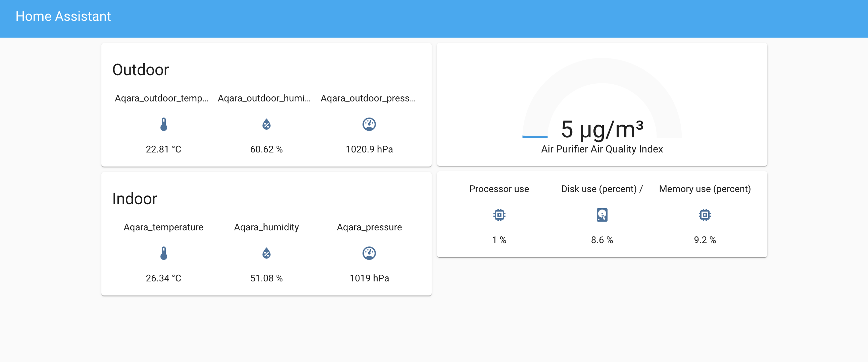The height and width of the screenshot is (362, 868).
Task: Select the Aqara_outdoor_pressure sensor label
Action: coord(369,98)
